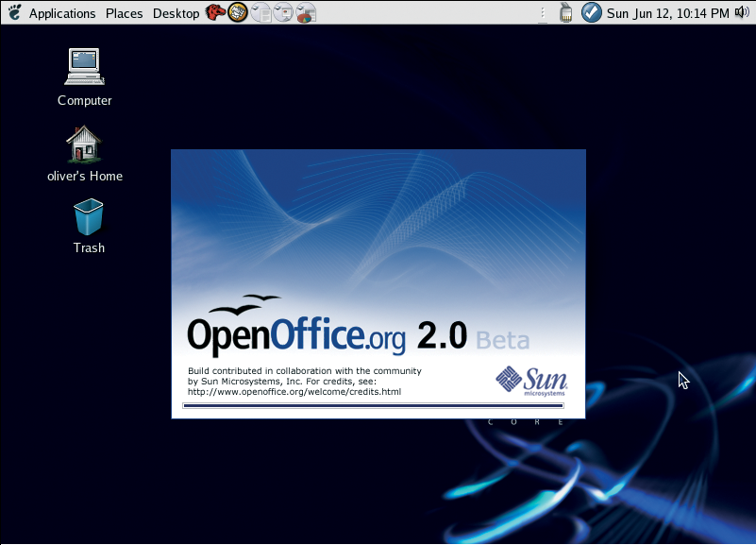Launch the OpenOffice Writer panel launcher
The width and height of the screenshot is (756, 545).
[x=261, y=12]
